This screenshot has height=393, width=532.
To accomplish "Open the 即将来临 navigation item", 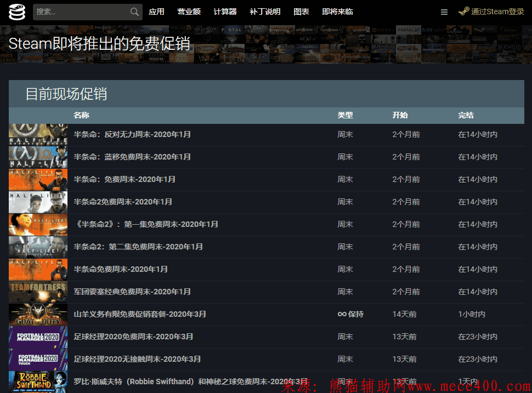I will coord(337,12).
